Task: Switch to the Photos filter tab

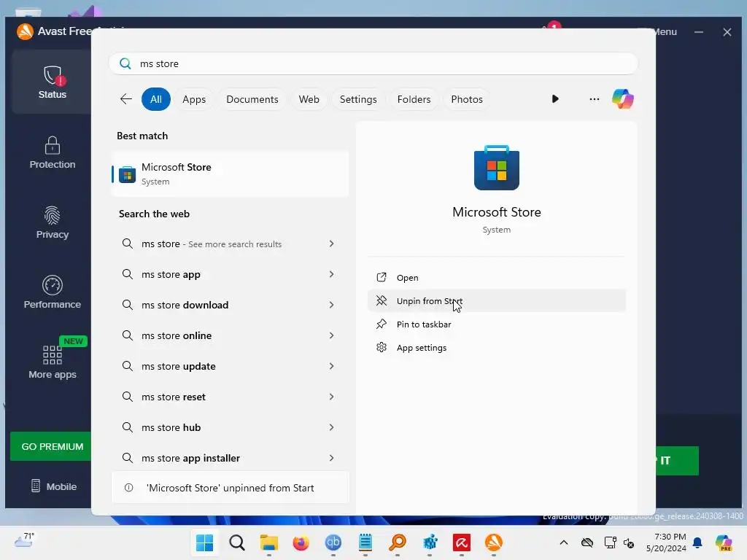Action: (467, 99)
